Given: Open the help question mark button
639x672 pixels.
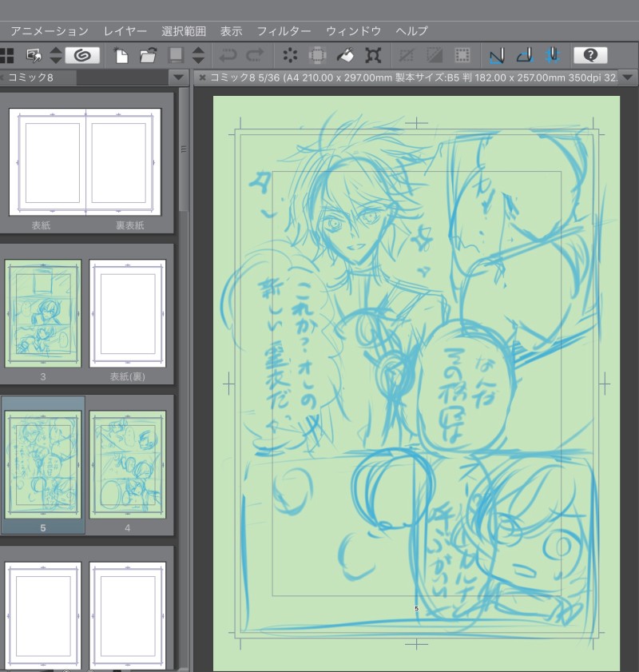Looking at the screenshot, I should tap(590, 55).
